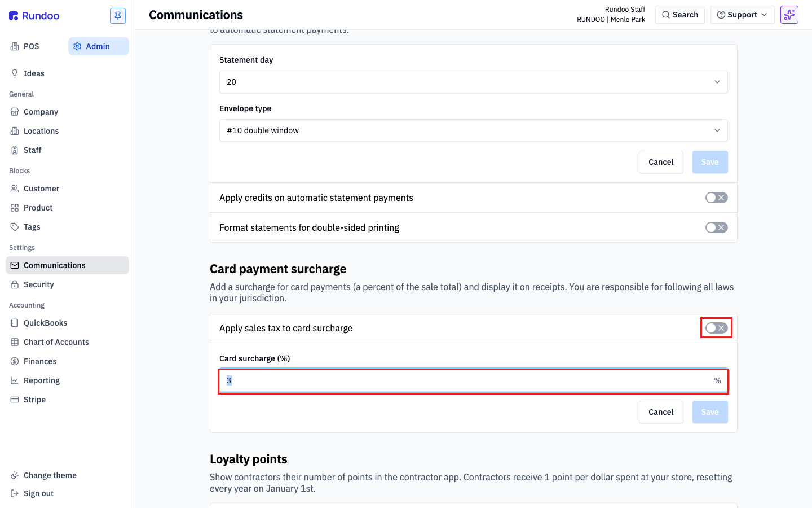This screenshot has width=812, height=508.
Task: Toggle Format statements for double-sided printing
Action: pos(717,227)
